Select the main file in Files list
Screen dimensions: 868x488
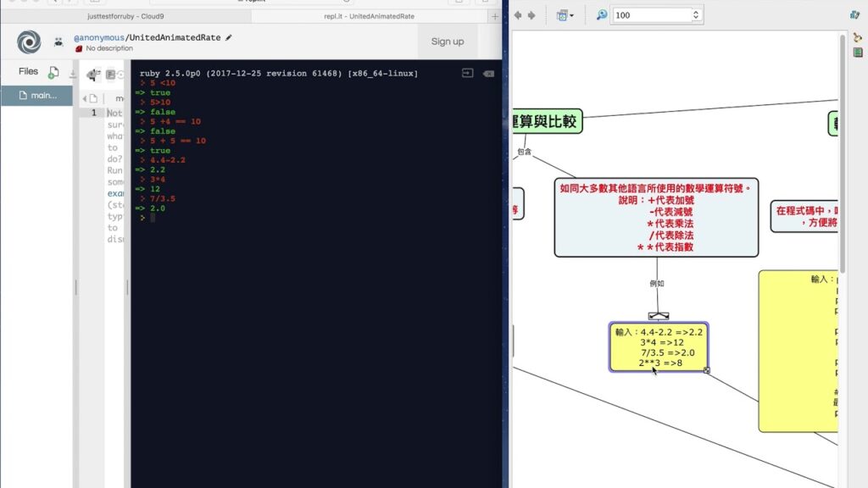coord(36,95)
